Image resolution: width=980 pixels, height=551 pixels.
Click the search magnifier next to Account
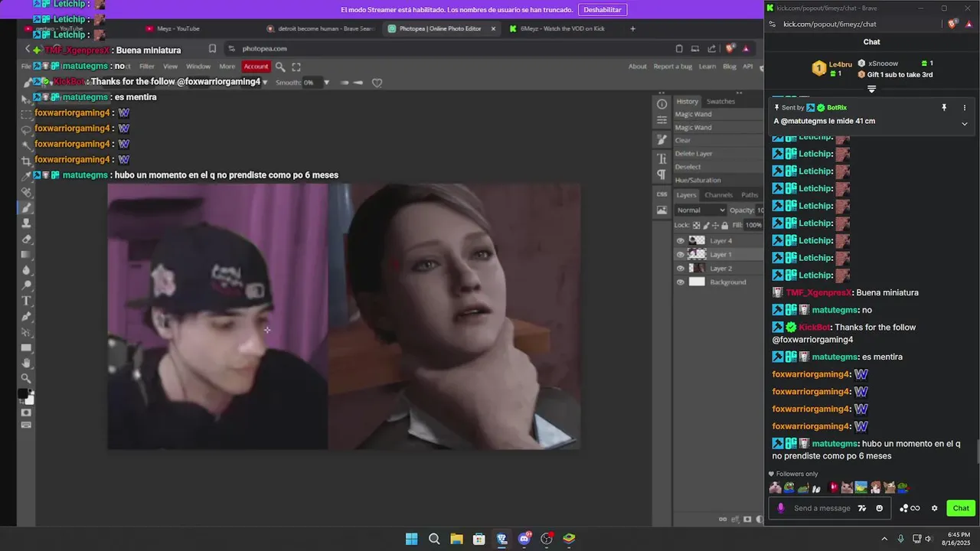280,67
